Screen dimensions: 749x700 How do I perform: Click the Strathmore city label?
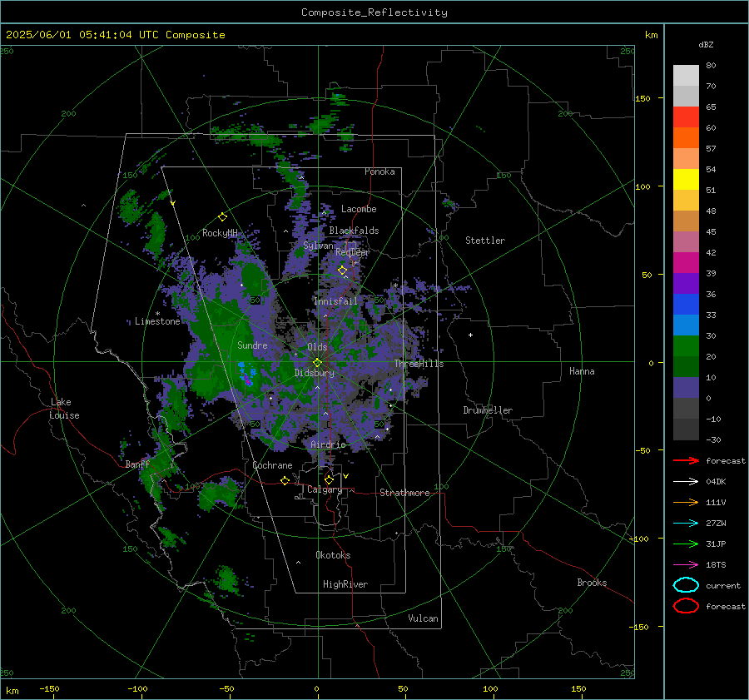[x=404, y=493]
